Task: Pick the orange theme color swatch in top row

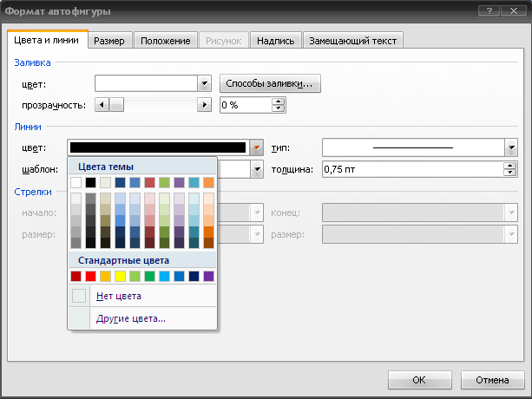Action: click(x=208, y=182)
